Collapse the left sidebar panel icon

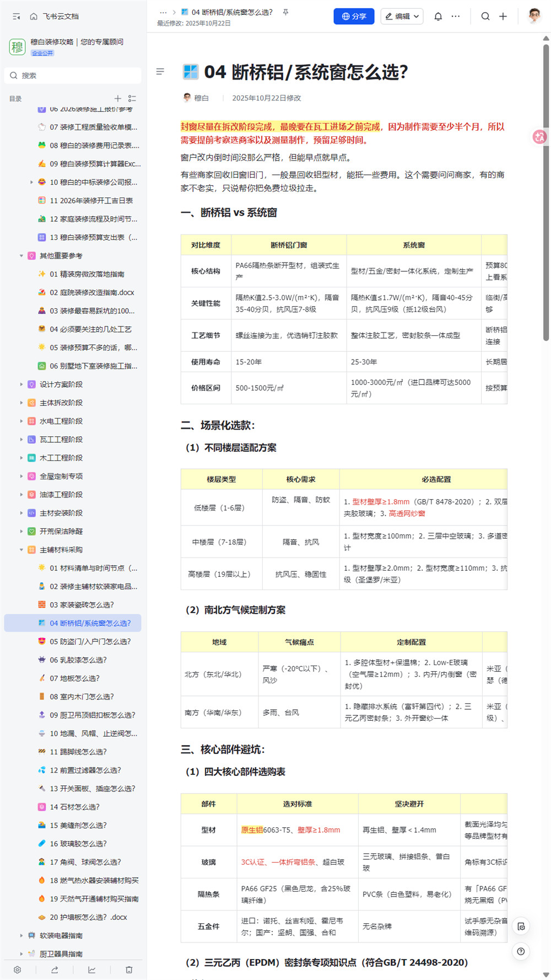(17, 17)
